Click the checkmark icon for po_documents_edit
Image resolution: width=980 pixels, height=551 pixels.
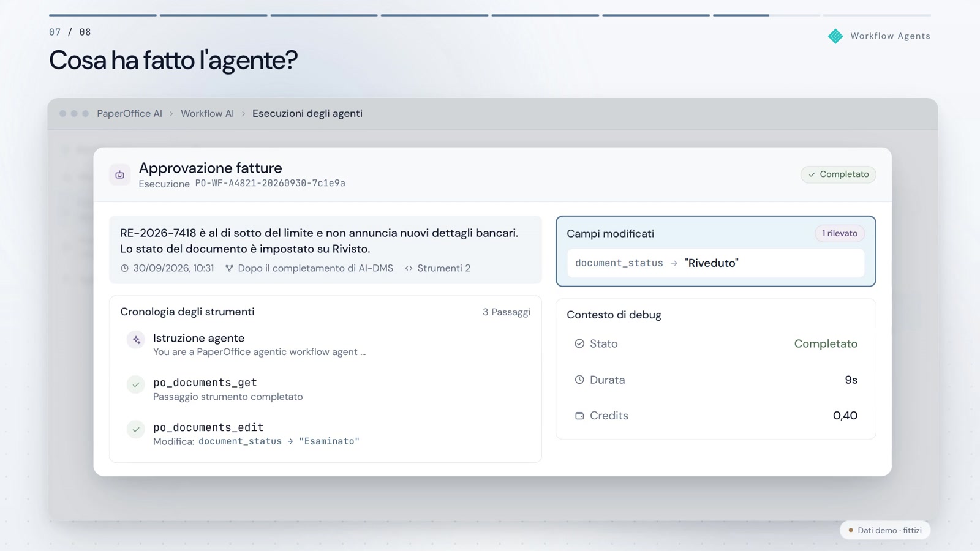(136, 429)
